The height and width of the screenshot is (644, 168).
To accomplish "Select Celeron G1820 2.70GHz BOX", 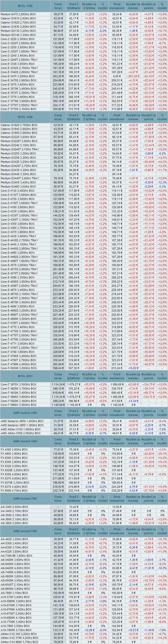I will tap(19, 125).
